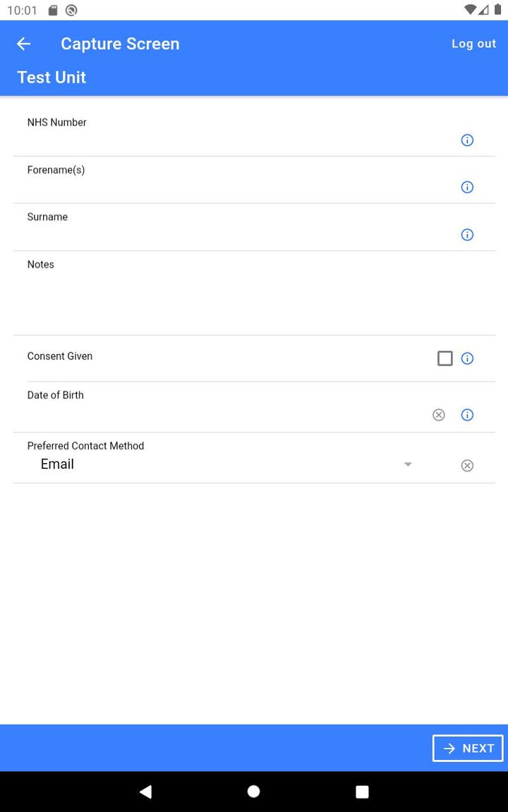Clear the Preferred Contact Method selection
Screen dimensions: 508x812
coord(467,465)
